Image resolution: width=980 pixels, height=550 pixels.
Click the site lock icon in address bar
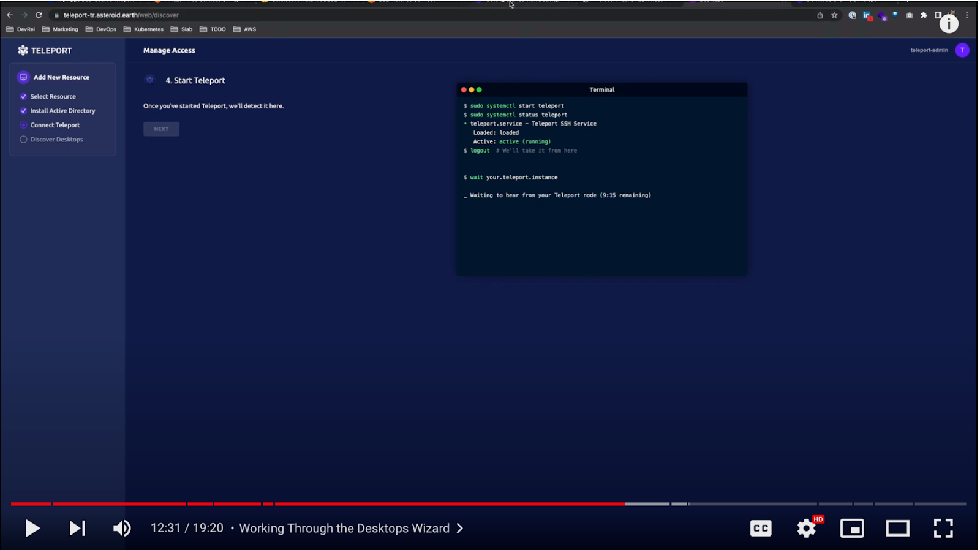click(x=56, y=15)
